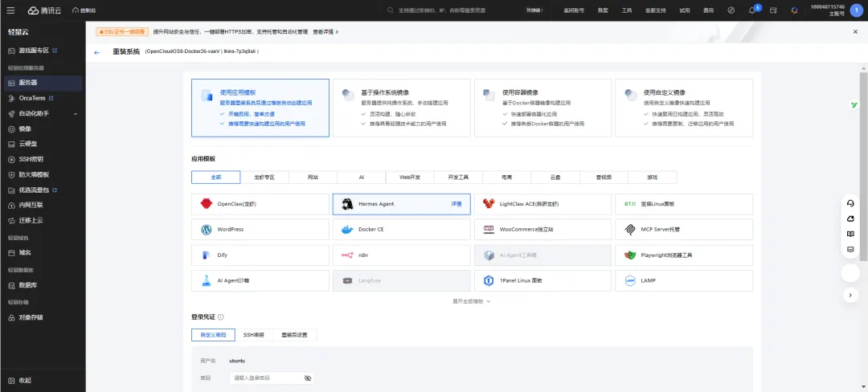Click the colorful AI assistant icon in the top bar
This screenshot has height=392, width=868.
[794, 10]
